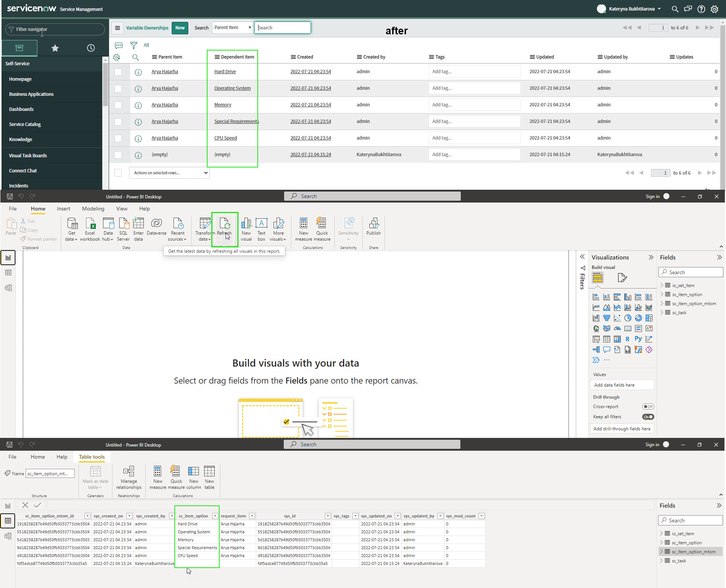The width and height of the screenshot is (726, 588).
Task: Open the Parent Item search field dropdown
Action: point(232,28)
